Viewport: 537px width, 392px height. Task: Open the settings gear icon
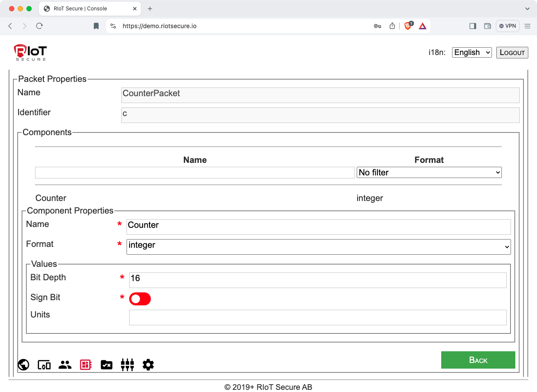coord(148,365)
